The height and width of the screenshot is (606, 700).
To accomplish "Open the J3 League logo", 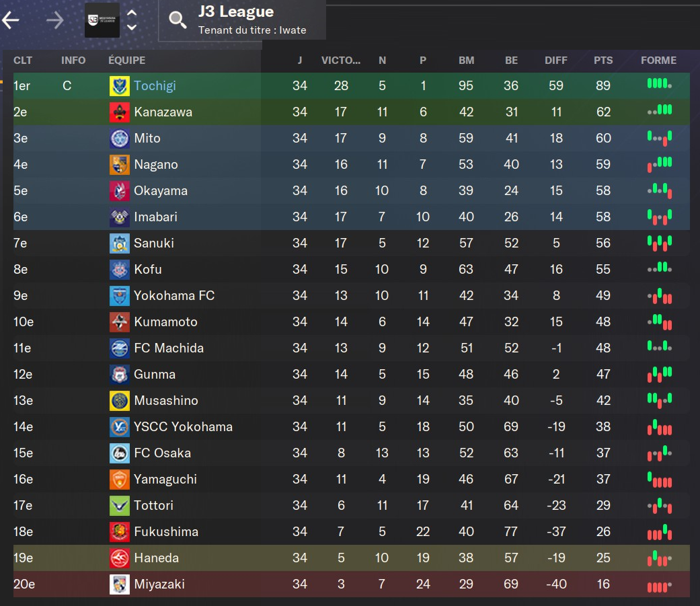I will tap(102, 20).
